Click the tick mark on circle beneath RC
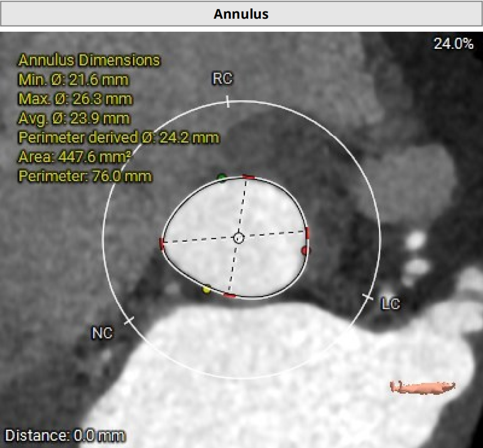The image size is (483, 448). point(228,101)
